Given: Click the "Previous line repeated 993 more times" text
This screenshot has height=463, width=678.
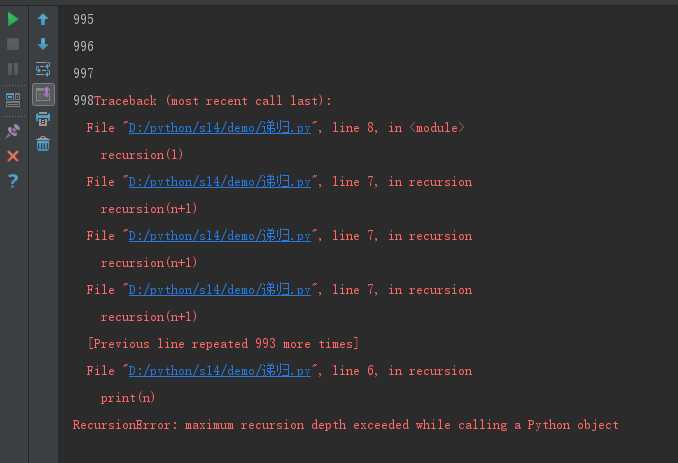Looking at the screenshot, I should (223, 344).
